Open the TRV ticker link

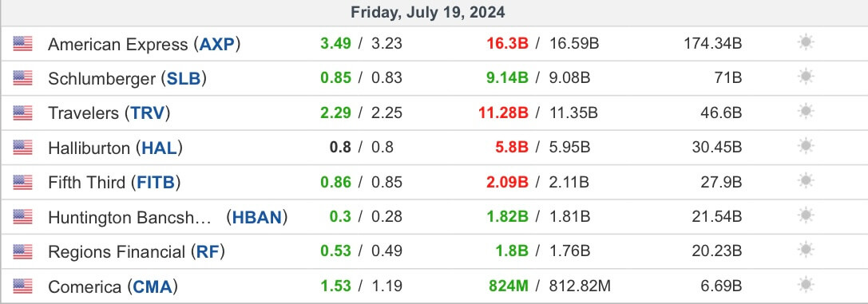pos(148,113)
